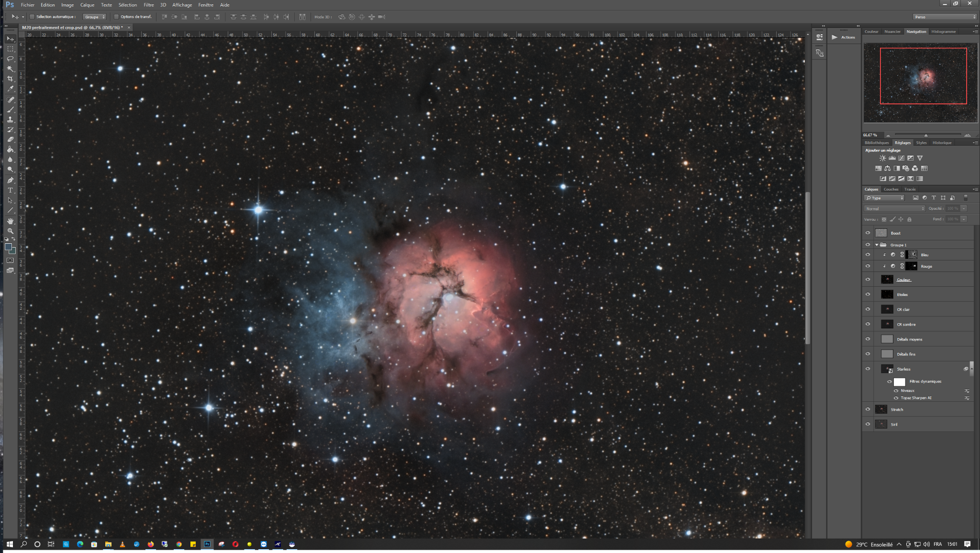Viewport: 980px width, 553px height.
Task: Open the Fichier menu
Action: point(27,5)
